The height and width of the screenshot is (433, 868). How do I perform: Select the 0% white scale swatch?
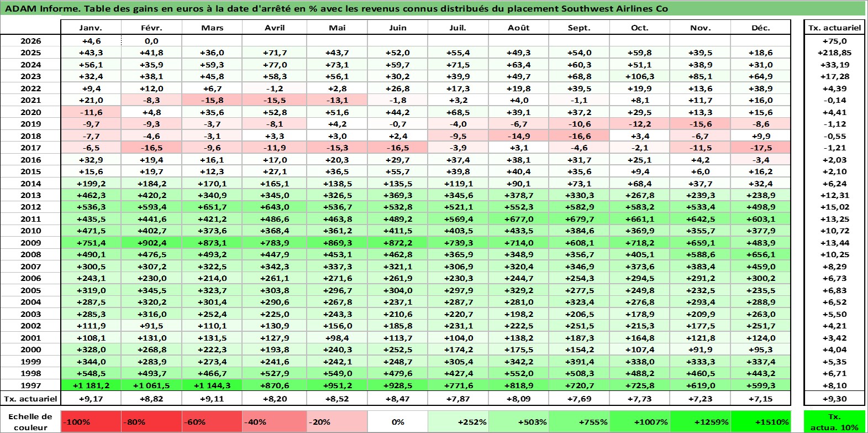(398, 421)
